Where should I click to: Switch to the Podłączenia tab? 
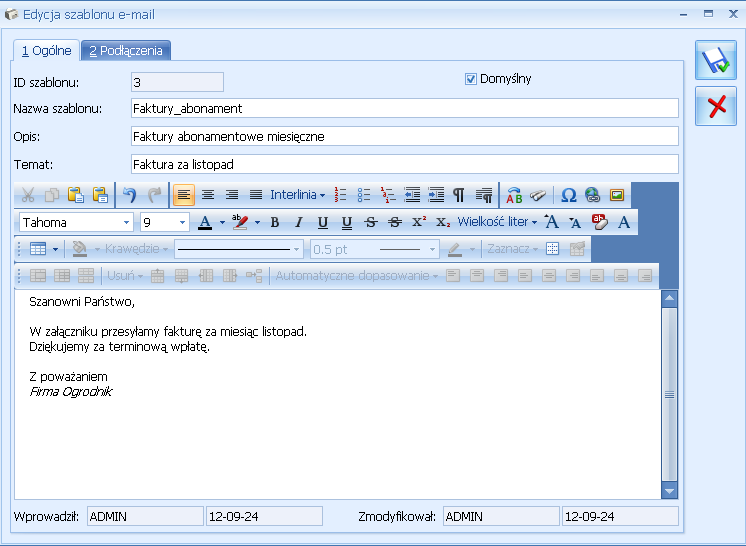pyautogui.click(x=126, y=50)
